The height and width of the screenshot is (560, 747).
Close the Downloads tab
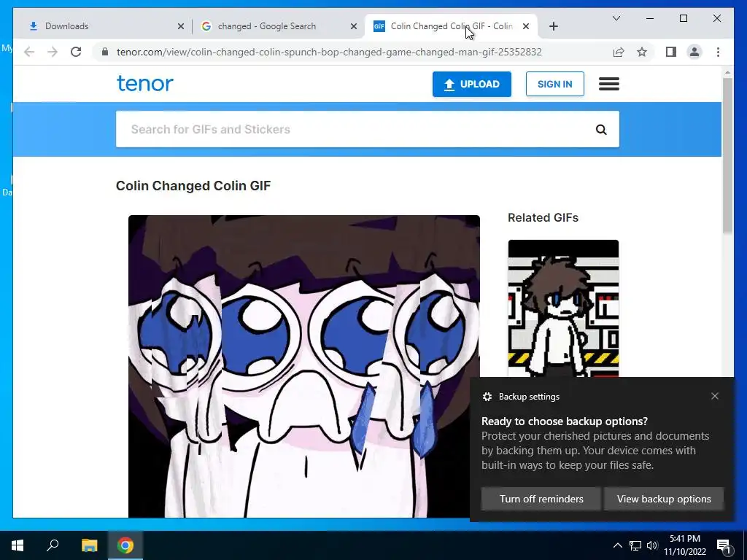click(x=181, y=27)
